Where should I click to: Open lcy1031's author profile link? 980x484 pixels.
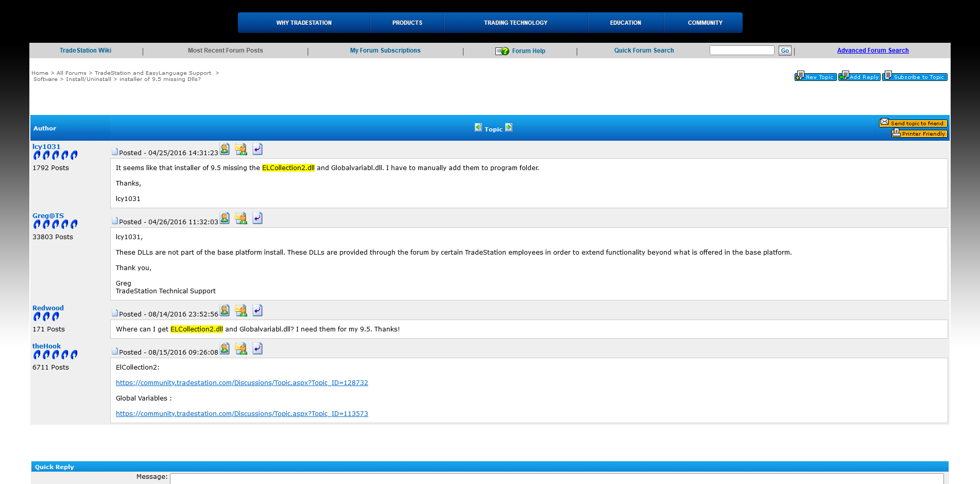point(46,147)
